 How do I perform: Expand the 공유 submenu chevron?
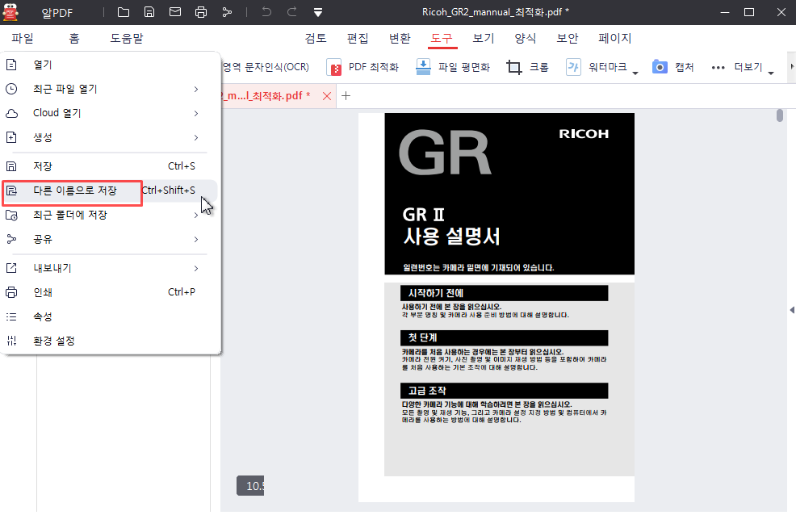[196, 239]
